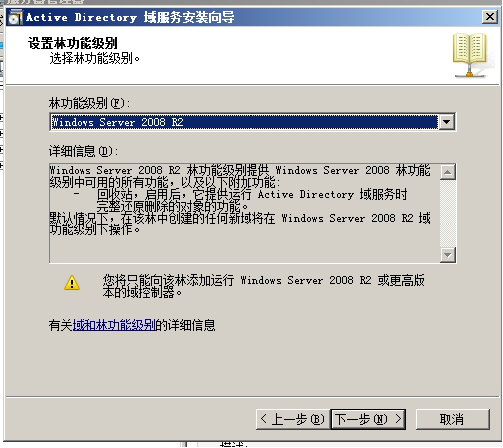Click the details scrollbar track
The height and width of the screenshot is (448, 503).
(448, 214)
